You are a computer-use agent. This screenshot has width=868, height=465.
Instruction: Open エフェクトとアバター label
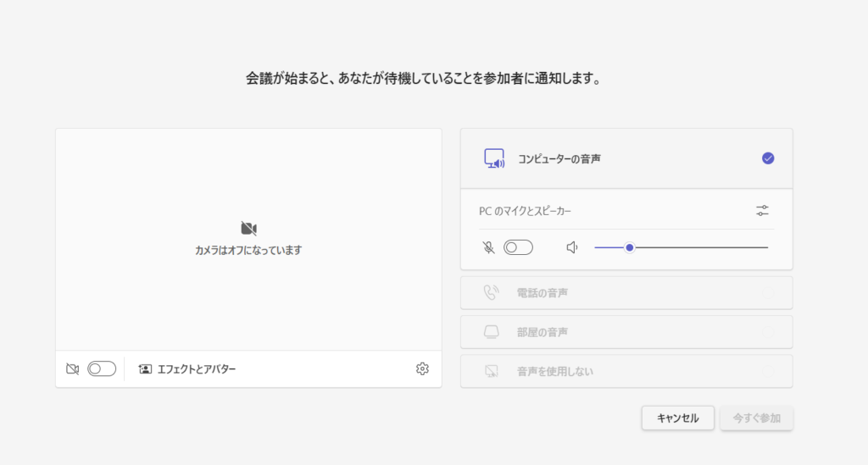(197, 368)
